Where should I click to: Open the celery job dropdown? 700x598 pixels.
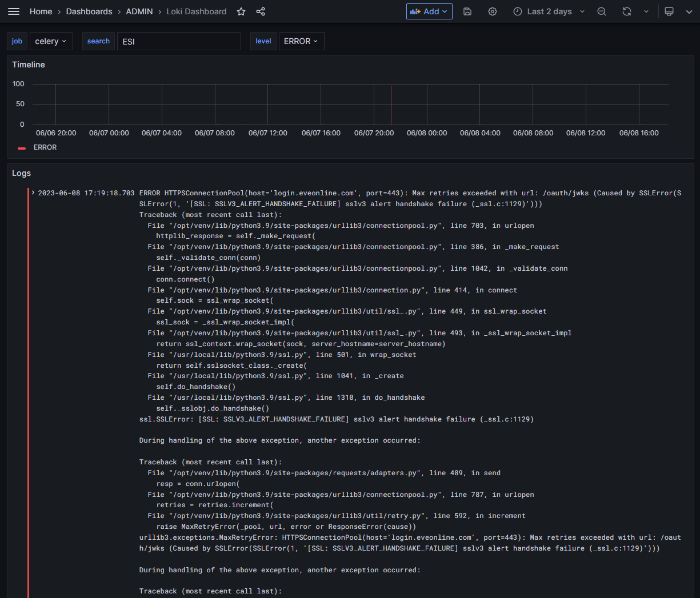tap(51, 41)
